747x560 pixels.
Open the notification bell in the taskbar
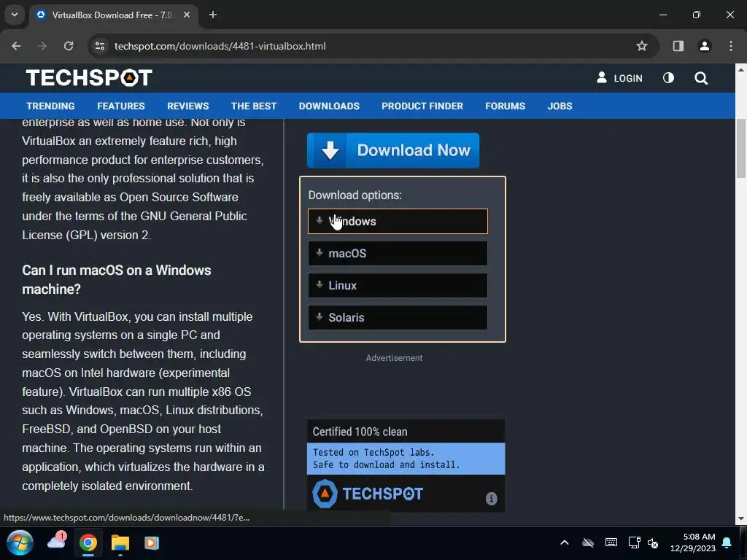(727, 542)
